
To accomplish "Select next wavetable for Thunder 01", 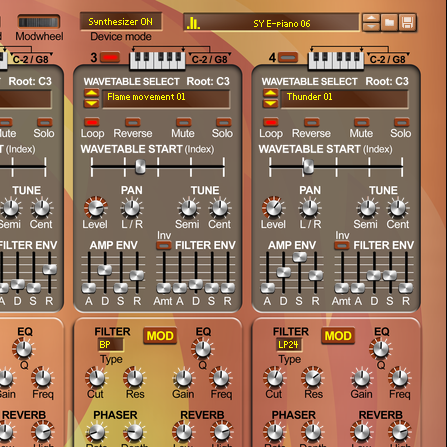I will (270, 103).
